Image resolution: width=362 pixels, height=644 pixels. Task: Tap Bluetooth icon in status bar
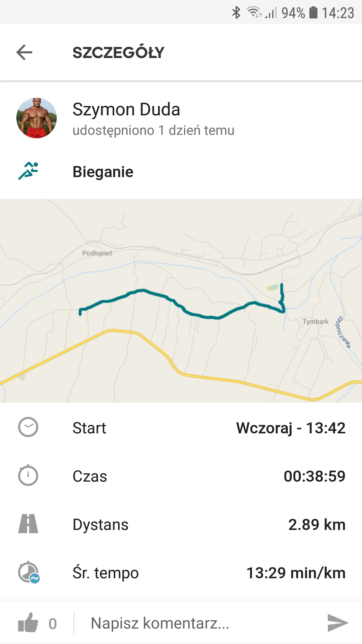[236, 13]
